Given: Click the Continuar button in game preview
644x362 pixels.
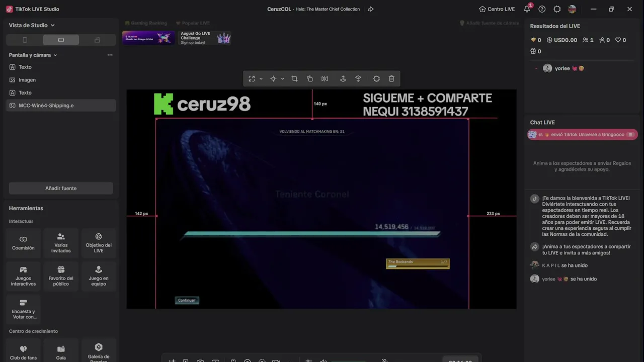Looking at the screenshot, I should 187,300.
